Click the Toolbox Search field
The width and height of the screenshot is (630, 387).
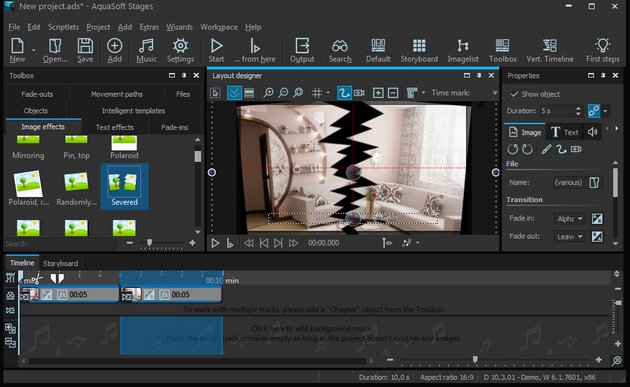pyautogui.click(x=60, y=244)
